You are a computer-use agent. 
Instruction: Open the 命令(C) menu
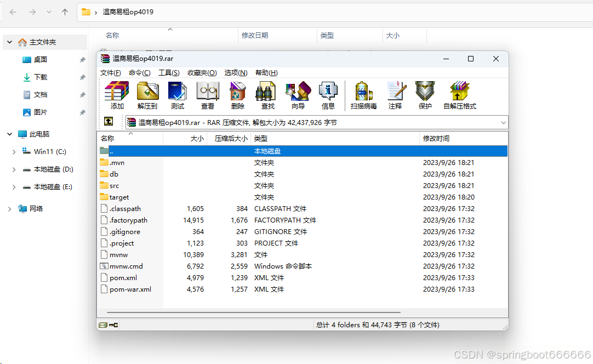tap(140, 73)
